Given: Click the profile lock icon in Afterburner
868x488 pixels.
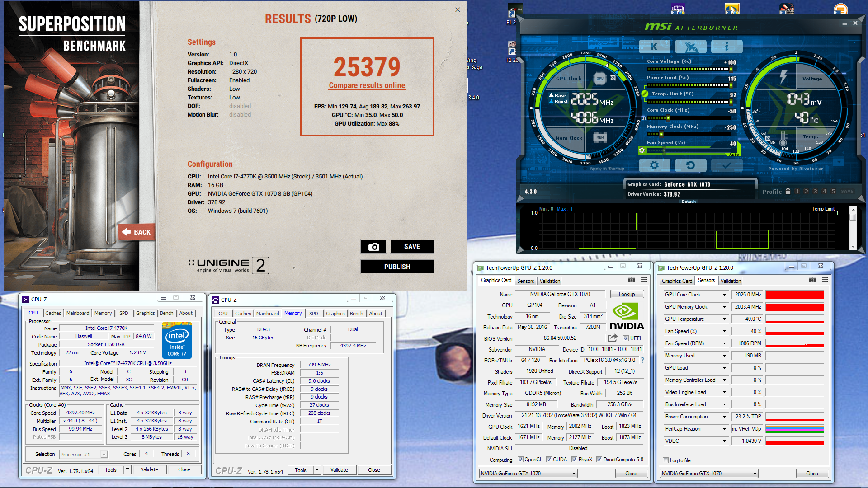Looking at the screenshot, I should 788,191.
